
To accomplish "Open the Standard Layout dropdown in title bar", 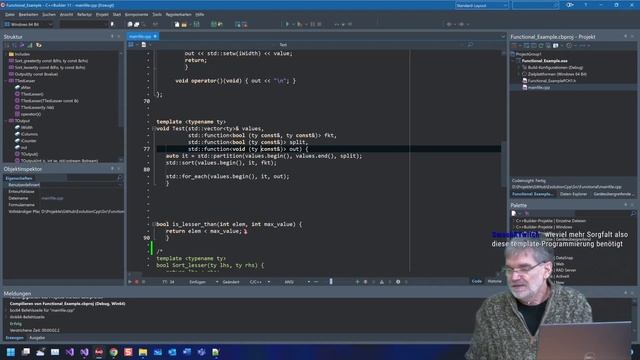I will [482, 5].
